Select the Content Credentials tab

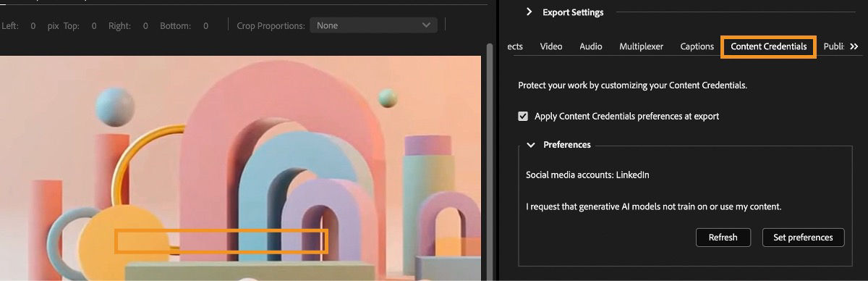pos(769,46)
